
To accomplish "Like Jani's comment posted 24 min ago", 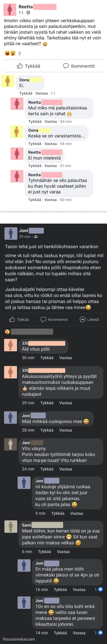I will point(47,469).
